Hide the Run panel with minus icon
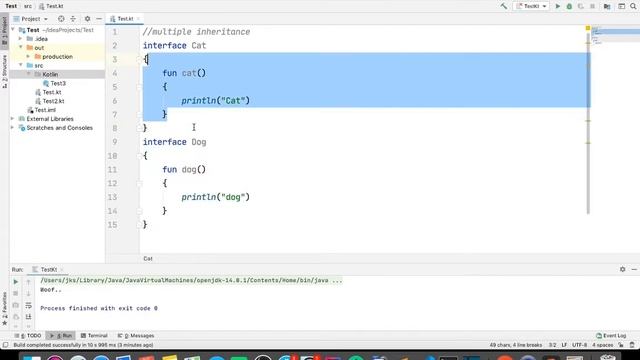 click(634, 269)
